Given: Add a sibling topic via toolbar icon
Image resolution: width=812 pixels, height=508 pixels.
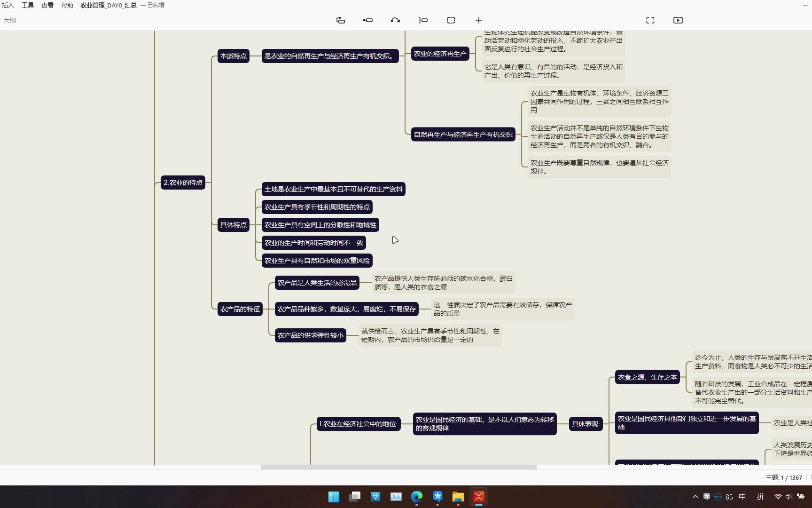Looking at the screenshot, I should (x=341, y=20).
